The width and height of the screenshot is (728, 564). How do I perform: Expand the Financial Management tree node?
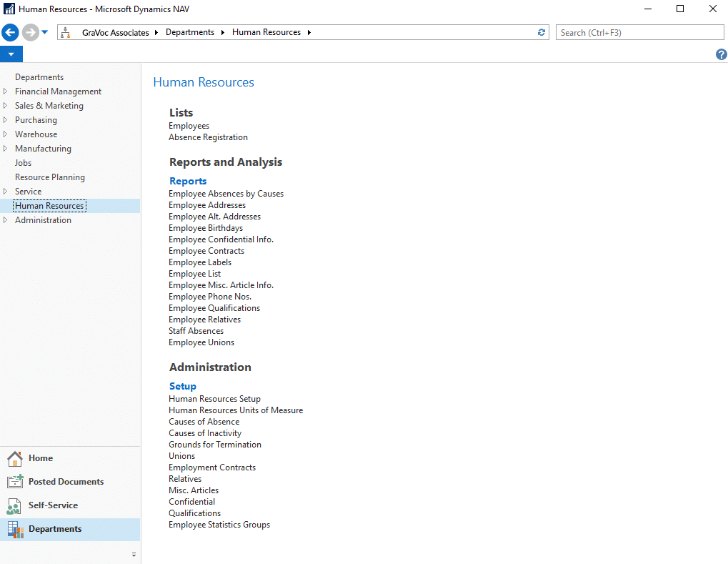[6, 91]
